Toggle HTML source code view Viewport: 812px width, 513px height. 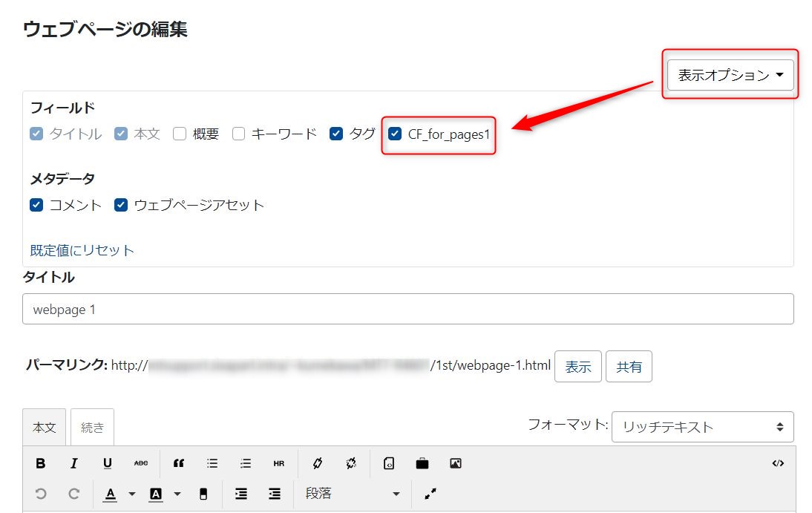778,463
